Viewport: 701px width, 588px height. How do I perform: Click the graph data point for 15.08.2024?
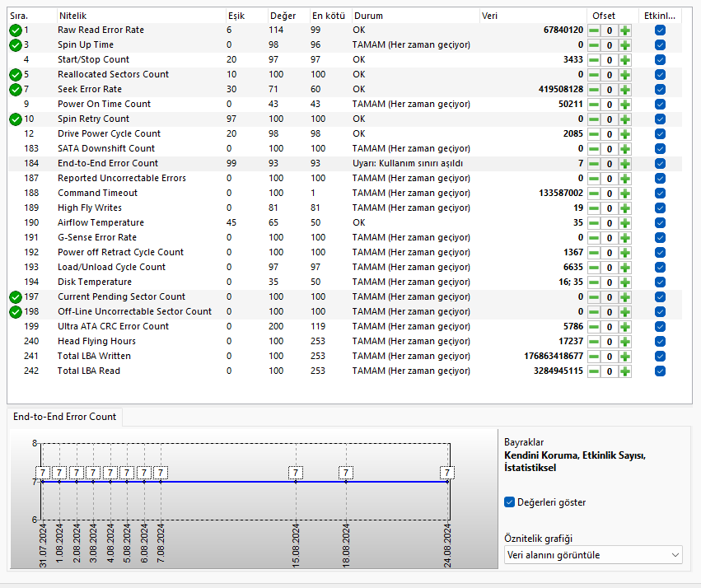(296, 482)
